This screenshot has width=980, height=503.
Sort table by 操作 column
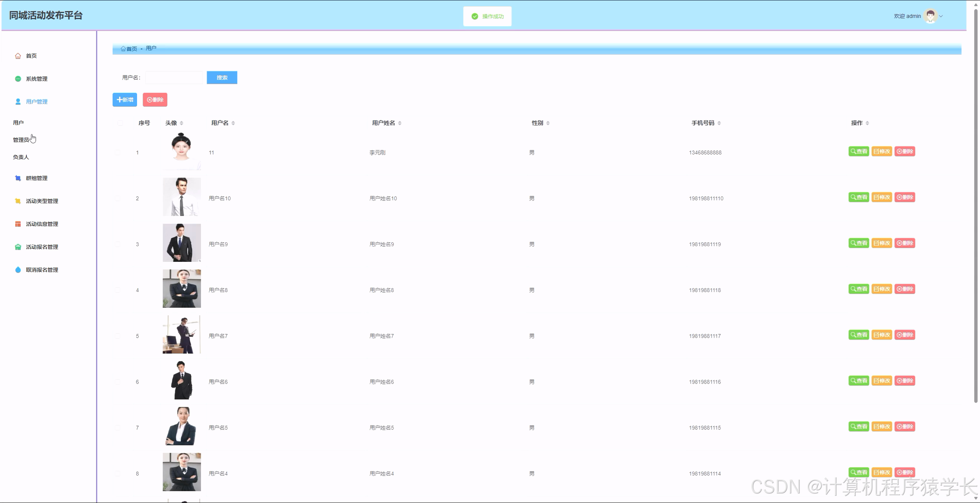coord(867,123)
